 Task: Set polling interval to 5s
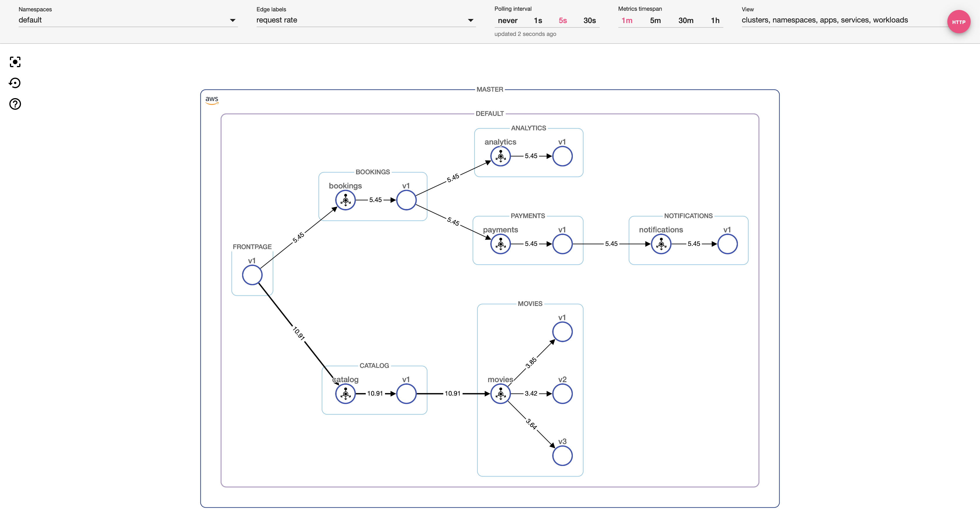(563, 20)
